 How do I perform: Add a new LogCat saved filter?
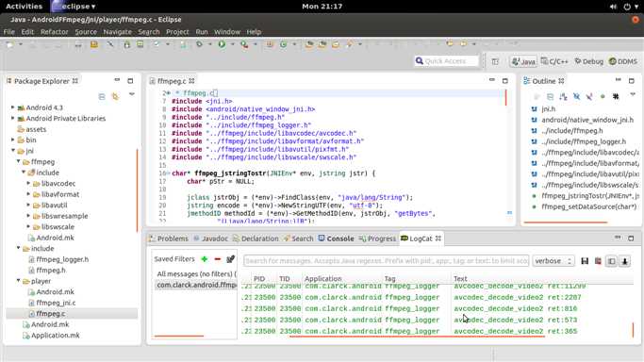[x=204, y=259]
